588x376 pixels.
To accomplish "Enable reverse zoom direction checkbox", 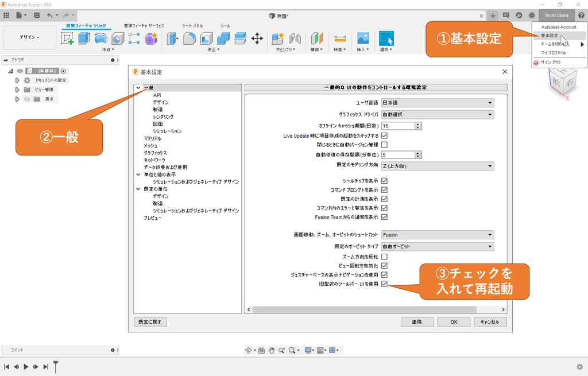I will click(x=384, y=257).
